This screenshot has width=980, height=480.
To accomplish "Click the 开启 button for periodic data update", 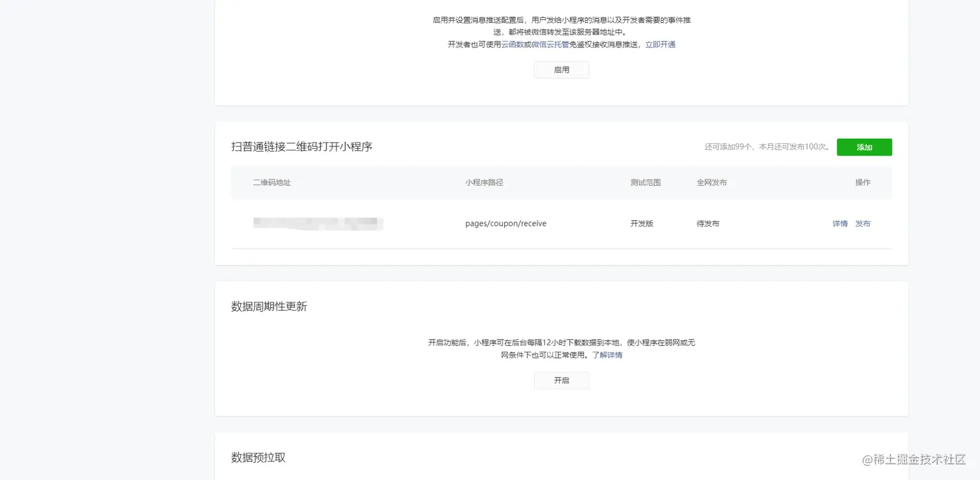I will coord(561,380).
